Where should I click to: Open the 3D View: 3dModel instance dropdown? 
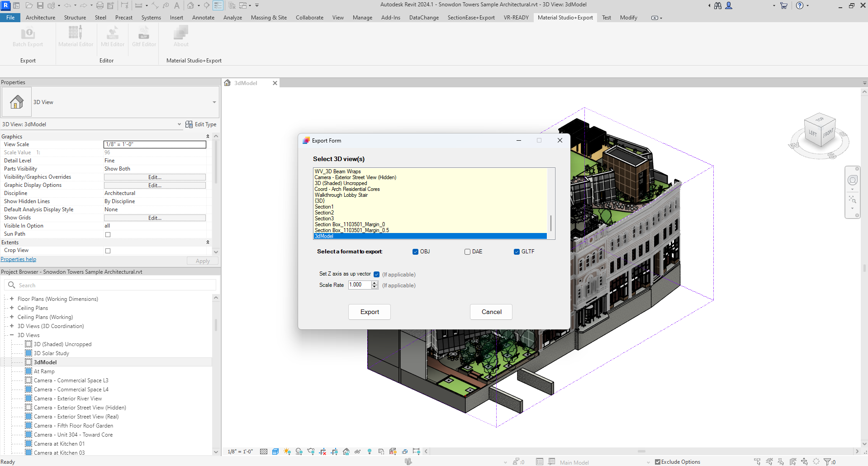[179, 124]
